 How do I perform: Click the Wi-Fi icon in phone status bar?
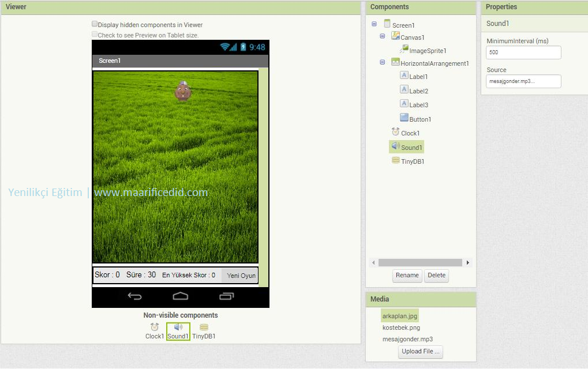224,47
